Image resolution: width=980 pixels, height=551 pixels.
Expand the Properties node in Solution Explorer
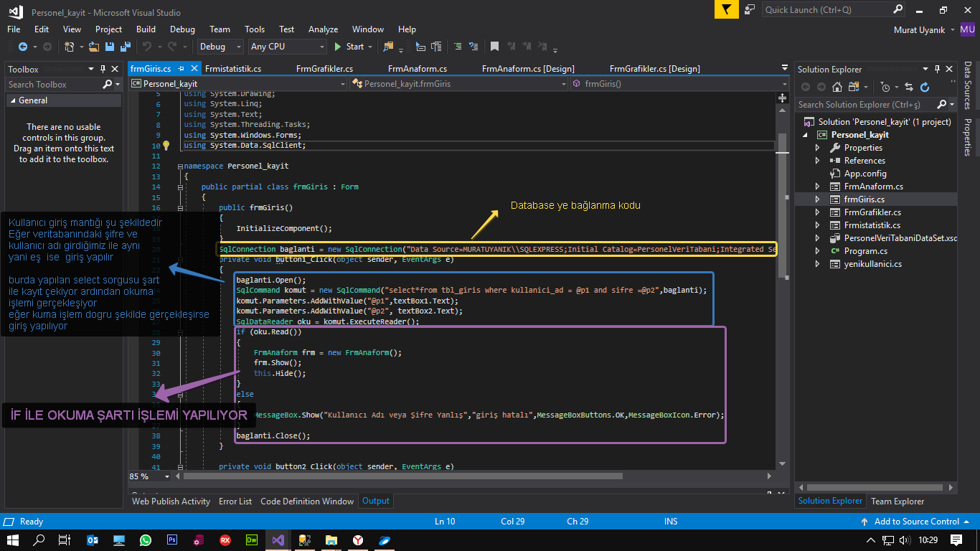click(817, 148)
